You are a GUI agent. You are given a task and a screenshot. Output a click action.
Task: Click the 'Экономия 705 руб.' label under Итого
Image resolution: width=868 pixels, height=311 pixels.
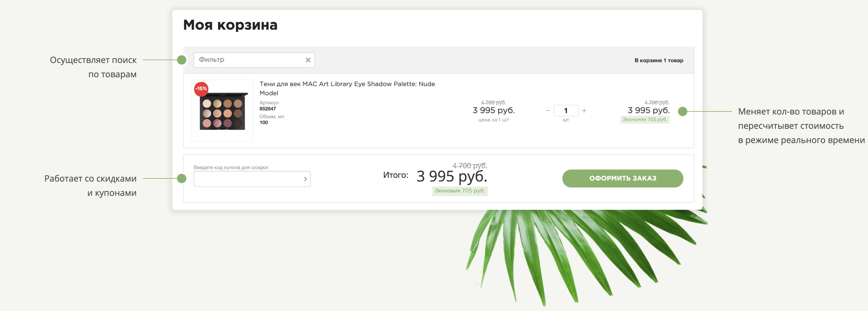(460, 191)
